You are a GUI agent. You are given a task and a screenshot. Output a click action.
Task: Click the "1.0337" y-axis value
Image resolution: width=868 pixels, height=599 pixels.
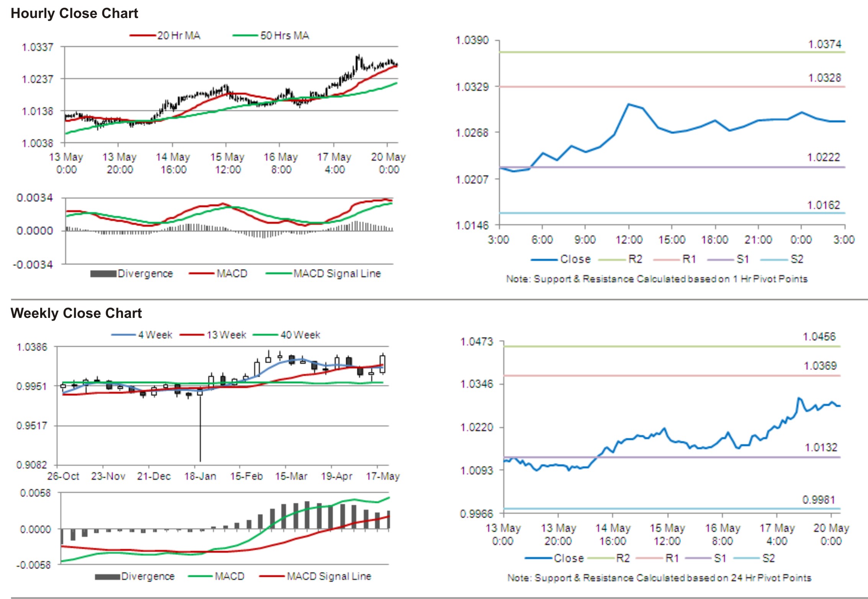[x=38, y=47]
